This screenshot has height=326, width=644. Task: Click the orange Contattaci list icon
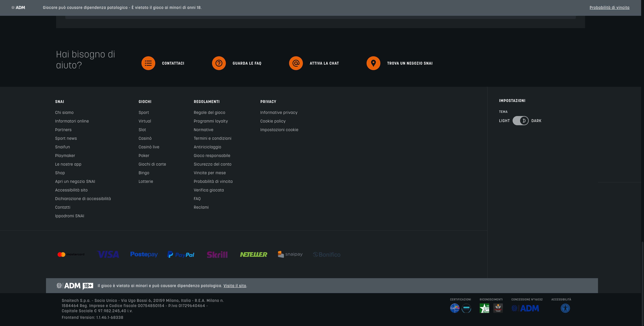148,63
